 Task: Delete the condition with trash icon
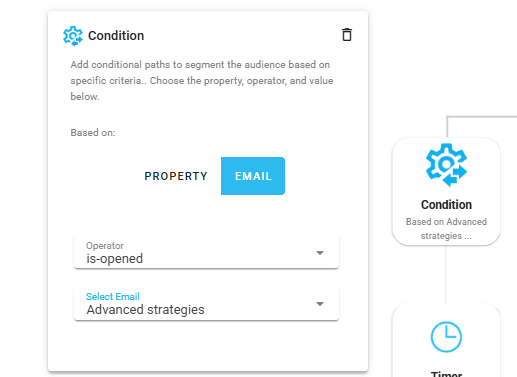click(347, 35)
